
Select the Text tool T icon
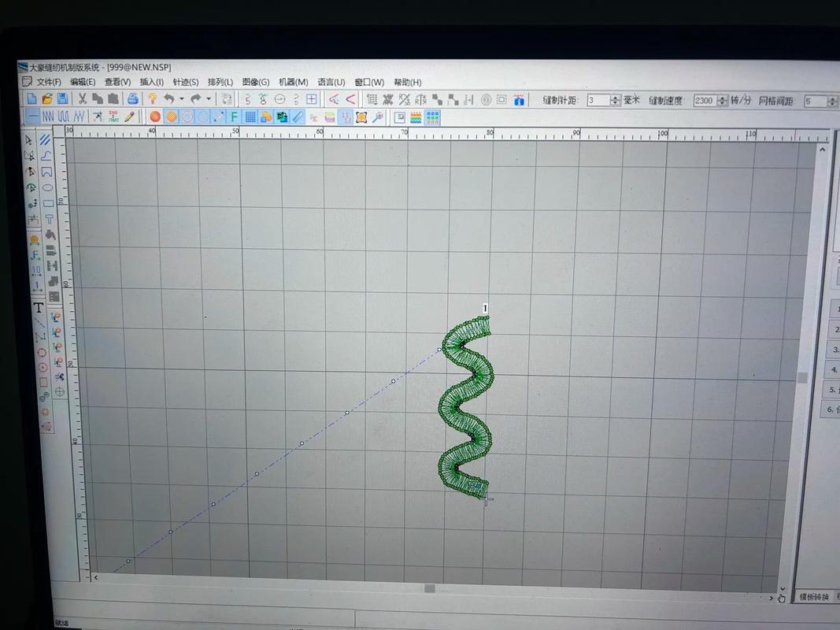[x=37, y=308]
